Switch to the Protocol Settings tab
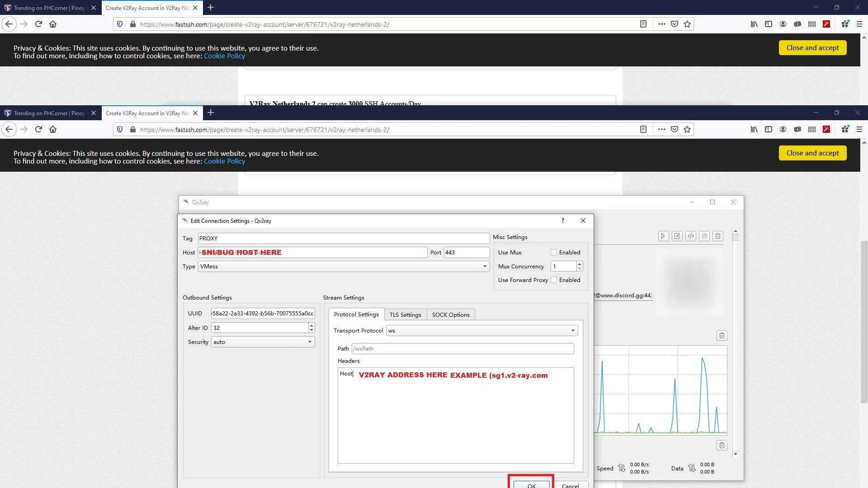The width and height of the screenshot is (868, 488). pos(356,314)
